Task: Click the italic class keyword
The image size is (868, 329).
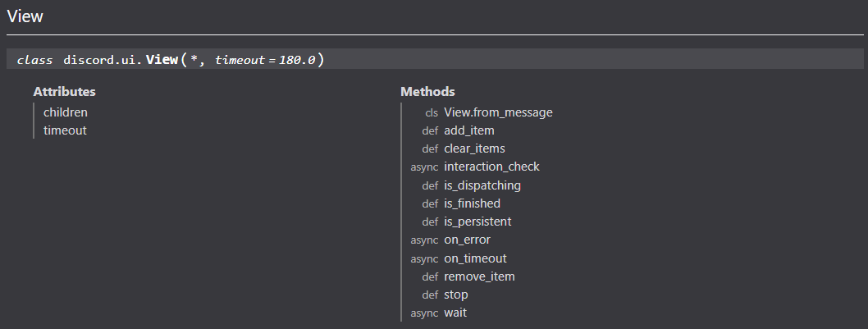Action: point(34,60)
